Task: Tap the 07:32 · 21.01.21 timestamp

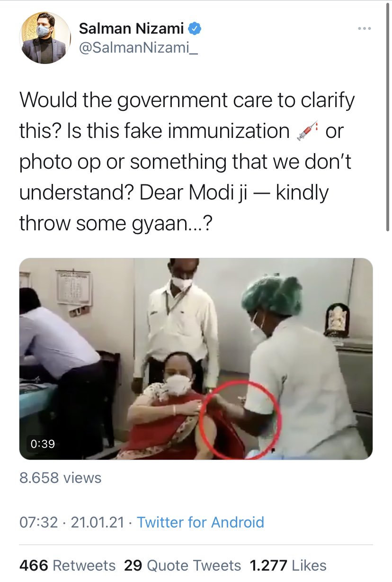Action: tap(72, 522)
